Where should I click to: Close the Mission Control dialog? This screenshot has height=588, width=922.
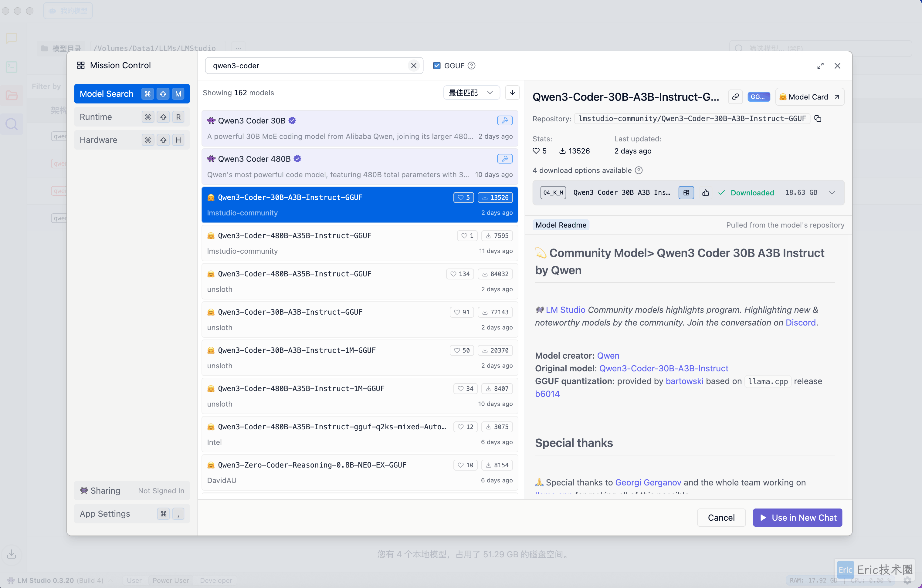pyautogui.click(x=837, y=66)
